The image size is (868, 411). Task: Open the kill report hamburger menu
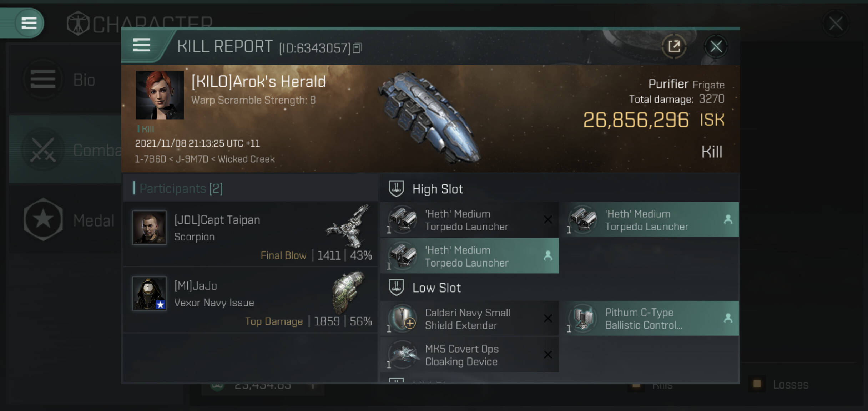[141, 45]
